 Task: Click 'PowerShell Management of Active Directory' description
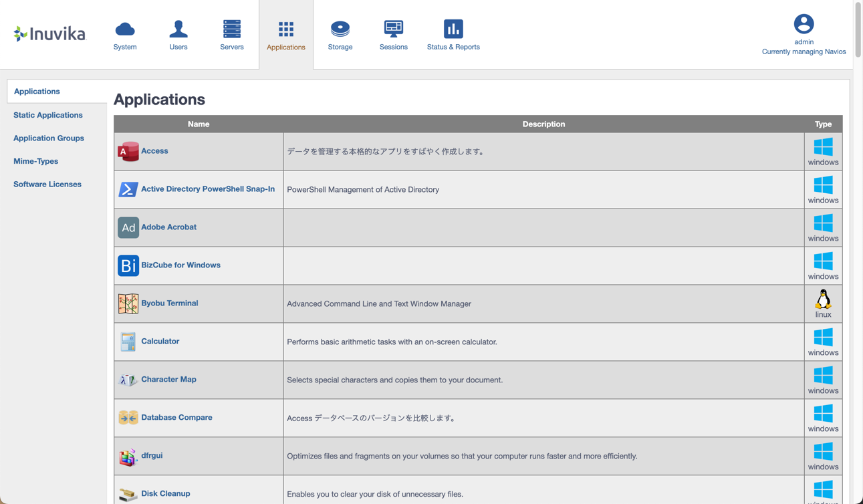363,190
